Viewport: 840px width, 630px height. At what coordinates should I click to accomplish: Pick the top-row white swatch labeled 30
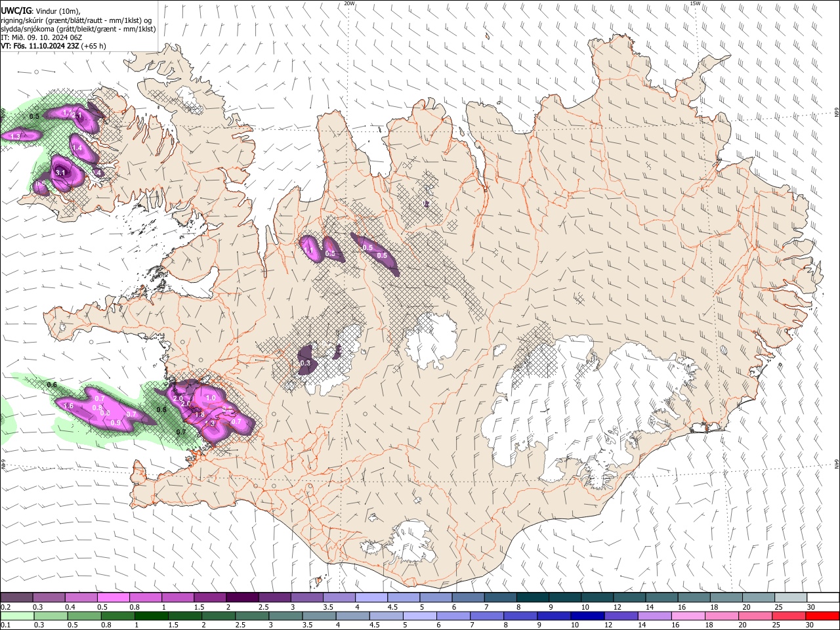point(824,598)
